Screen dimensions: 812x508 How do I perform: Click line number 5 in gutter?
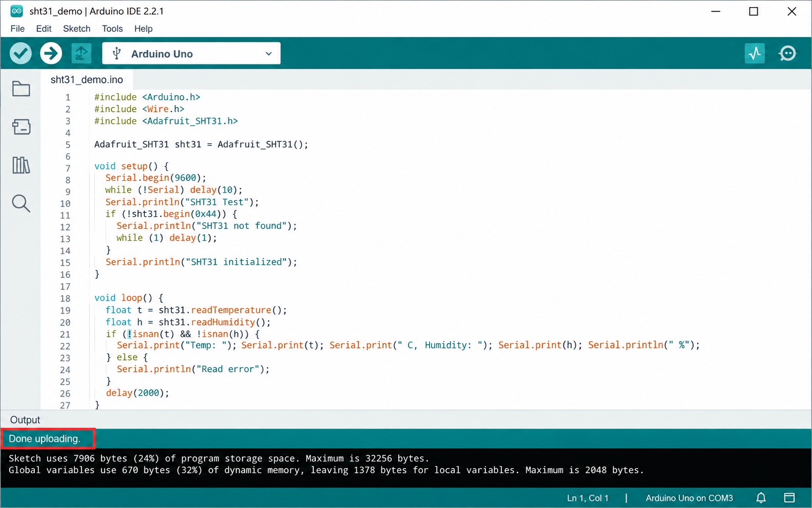(x=68, y=144)
